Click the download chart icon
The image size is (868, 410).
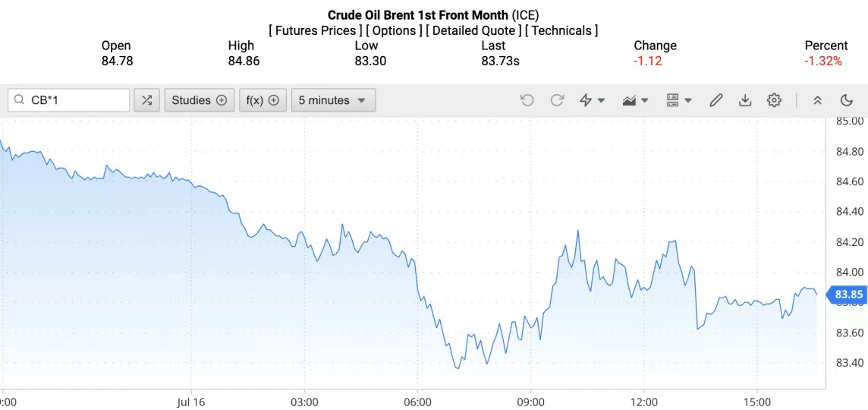pos(745,100)
